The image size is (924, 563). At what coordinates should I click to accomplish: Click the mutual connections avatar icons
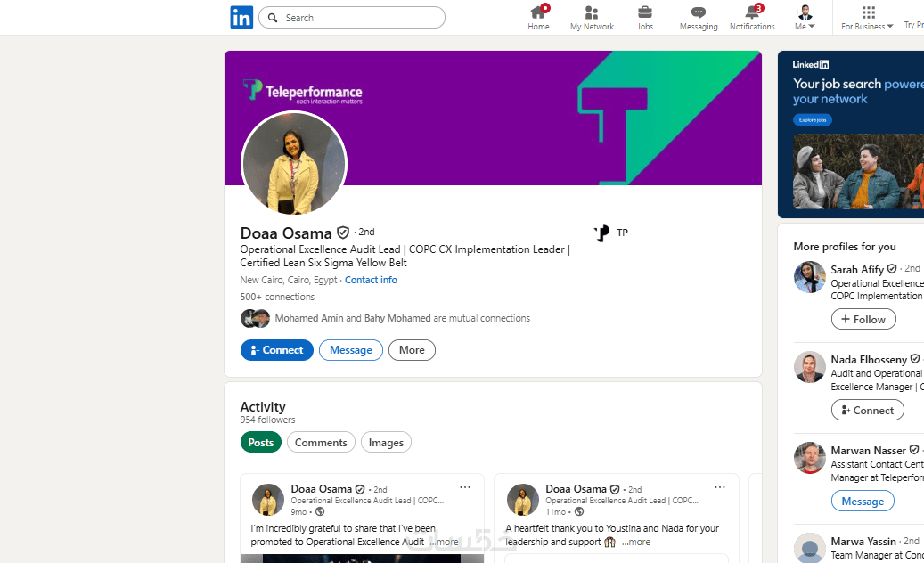tap(255, 319)
